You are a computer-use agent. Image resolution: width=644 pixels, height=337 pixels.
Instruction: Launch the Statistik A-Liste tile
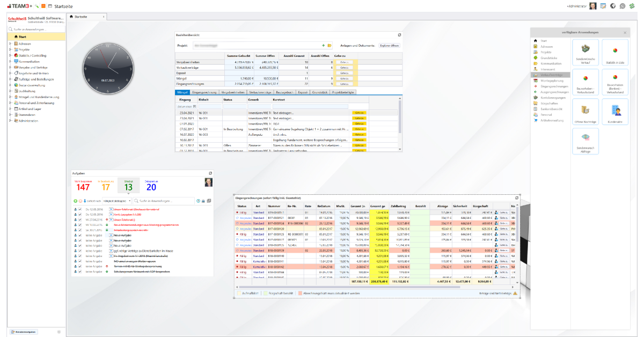click(x=614, y=52)
